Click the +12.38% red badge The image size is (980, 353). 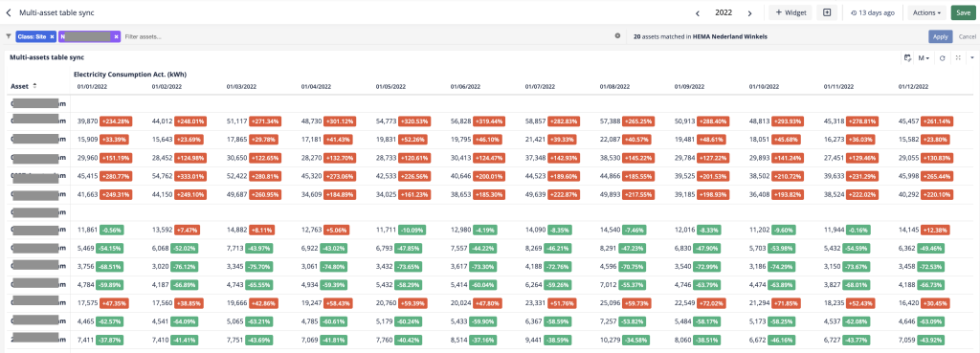937,229
